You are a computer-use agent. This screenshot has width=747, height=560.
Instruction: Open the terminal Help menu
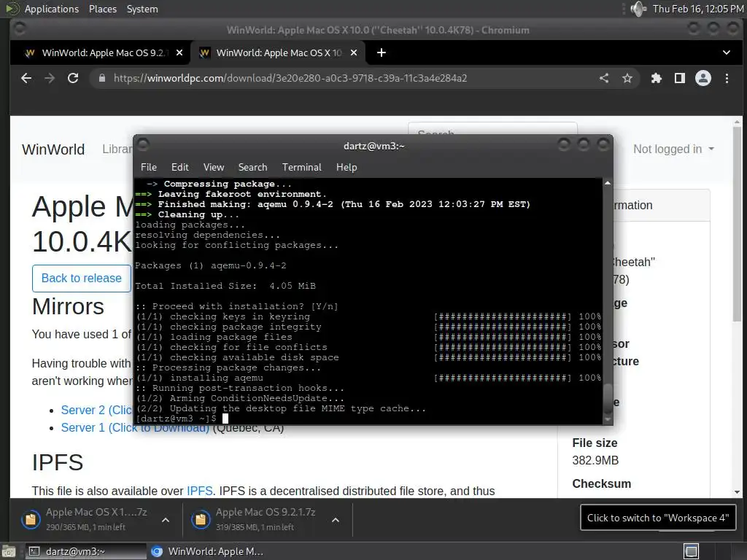[x=347, y=167]
